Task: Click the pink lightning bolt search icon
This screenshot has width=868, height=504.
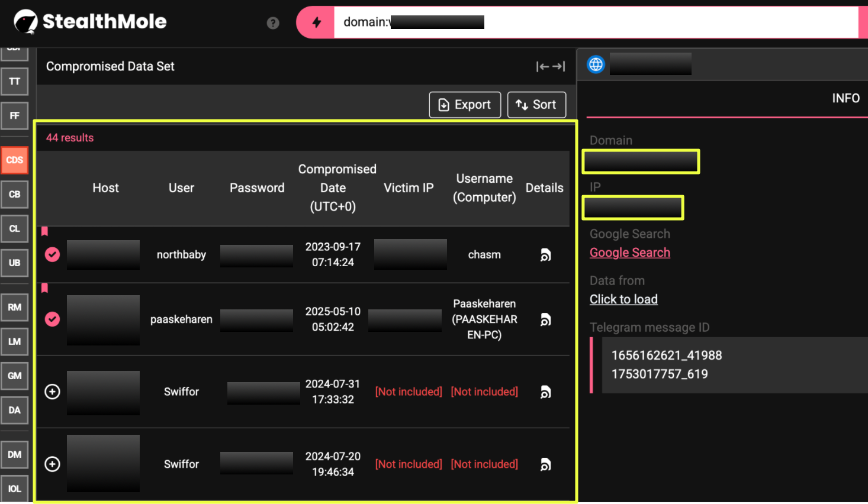Action: coord(317,22)
